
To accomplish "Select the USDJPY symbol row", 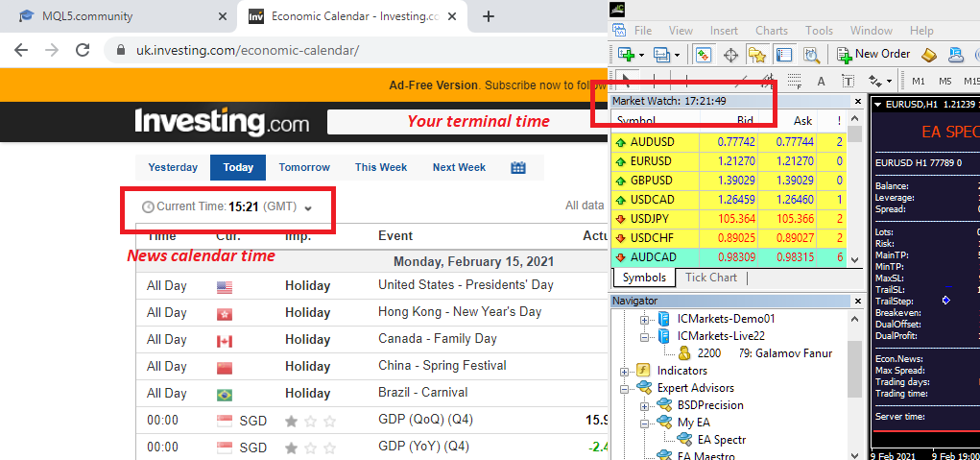I will [729, 219].
